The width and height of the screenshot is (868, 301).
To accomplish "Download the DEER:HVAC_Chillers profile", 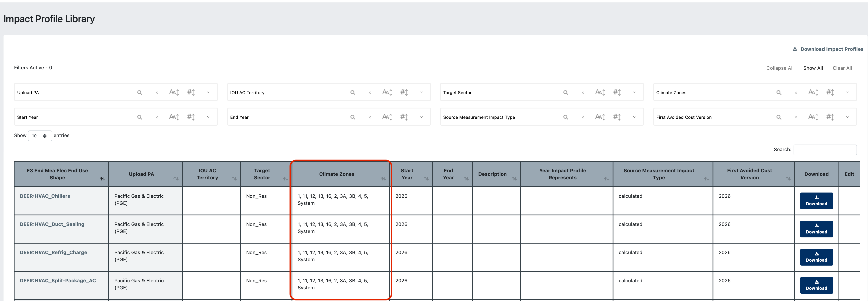I will click(816, 201).
